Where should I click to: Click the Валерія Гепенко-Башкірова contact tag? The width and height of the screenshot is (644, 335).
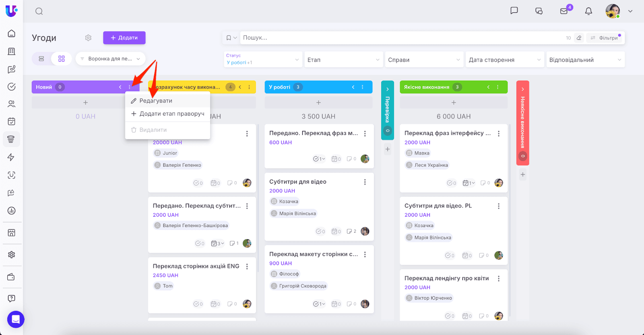coord(191,225)
